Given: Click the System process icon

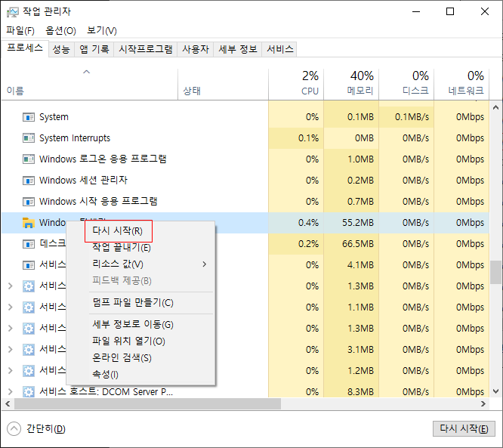Looking at the screenshot, I should point(29,117).
